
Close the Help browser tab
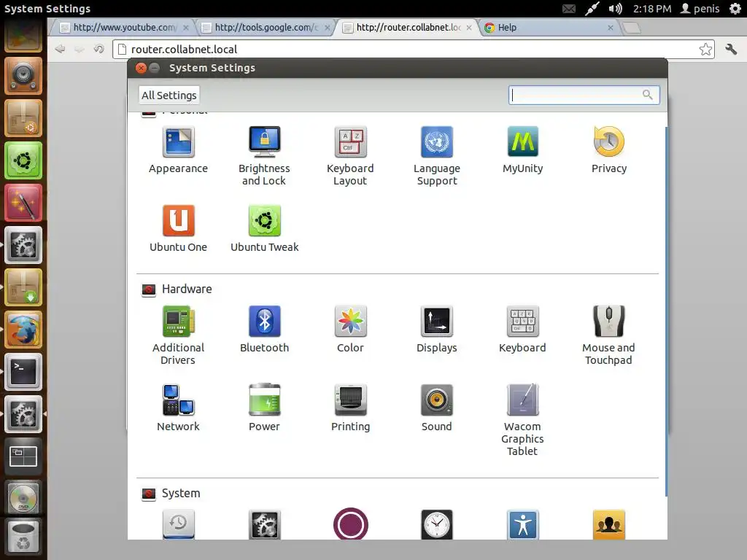coord(611,28)
